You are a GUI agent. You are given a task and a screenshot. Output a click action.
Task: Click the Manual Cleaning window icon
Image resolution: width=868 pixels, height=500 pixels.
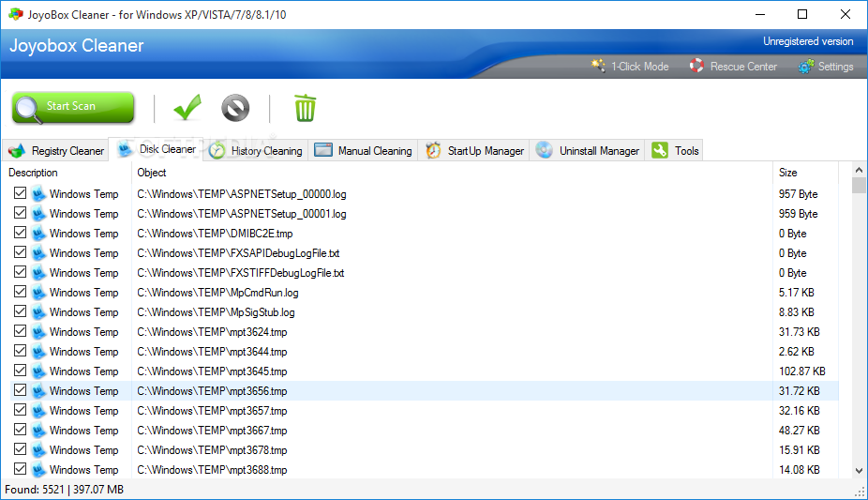pos(323,150)
